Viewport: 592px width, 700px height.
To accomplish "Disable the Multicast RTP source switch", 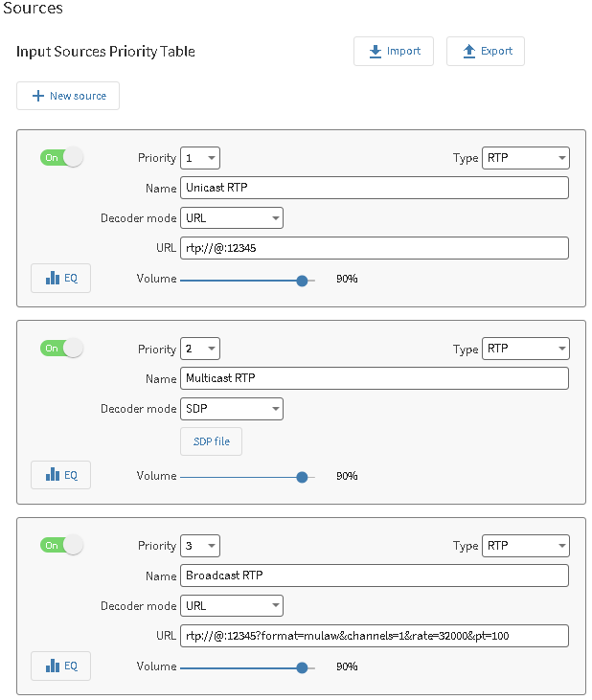I will click(61, 349).
